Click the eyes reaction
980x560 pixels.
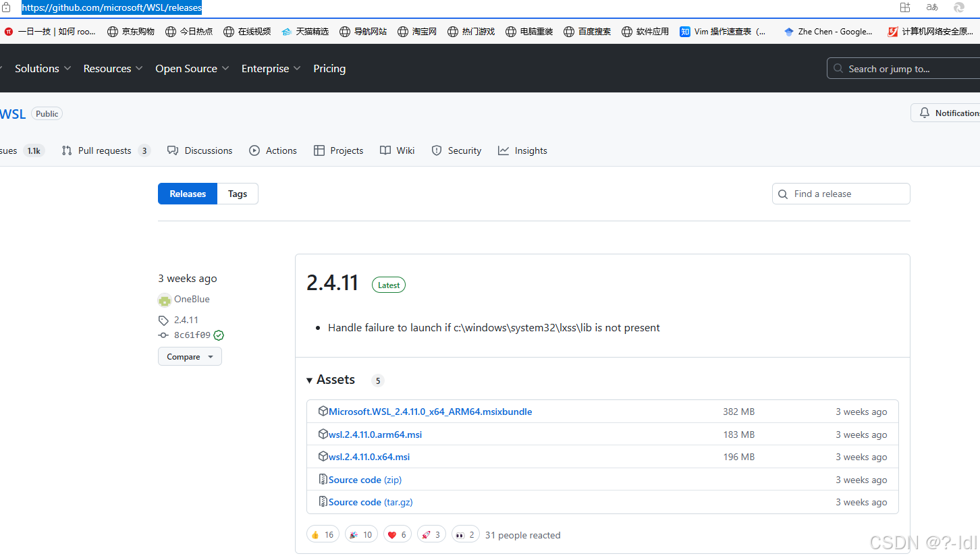[465, 534]
